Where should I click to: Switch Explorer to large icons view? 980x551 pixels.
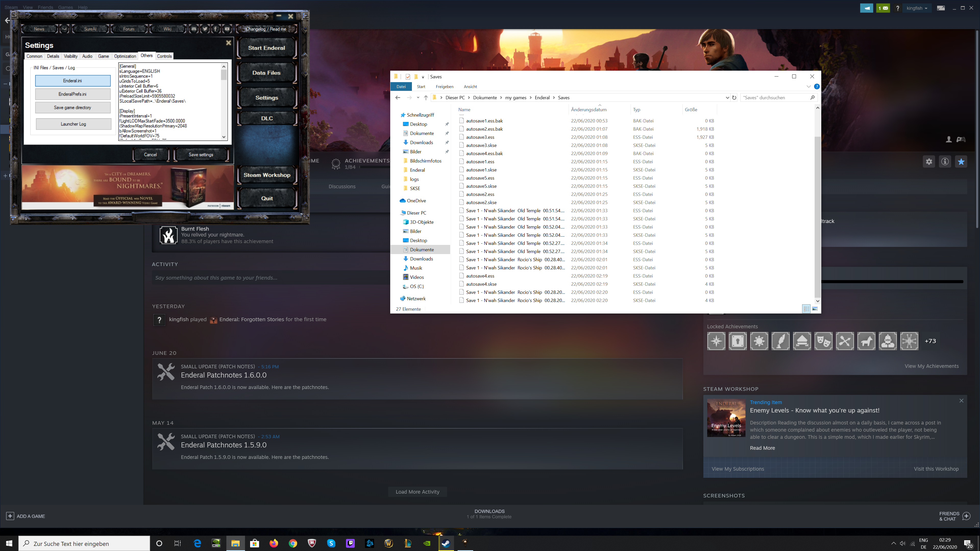click(815, 308)
